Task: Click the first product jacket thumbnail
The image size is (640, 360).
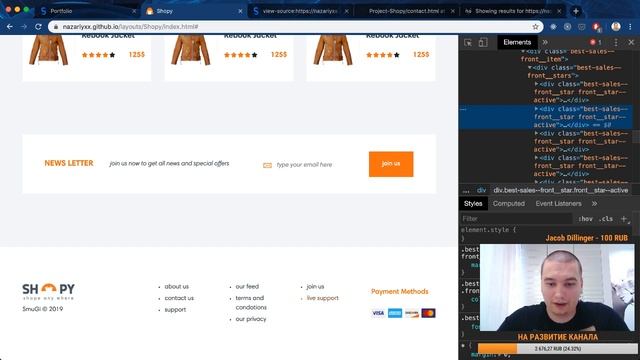Action: pos(49,50)
